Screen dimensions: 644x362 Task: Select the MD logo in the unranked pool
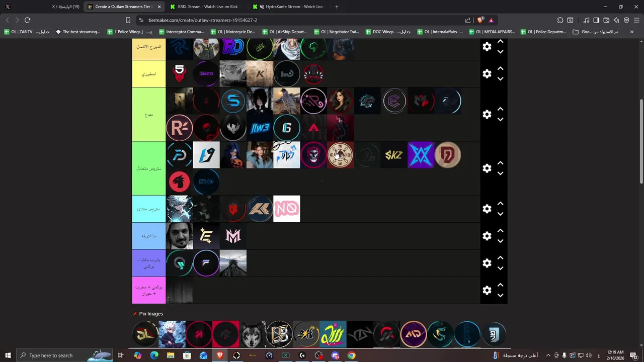pos(414,334)
